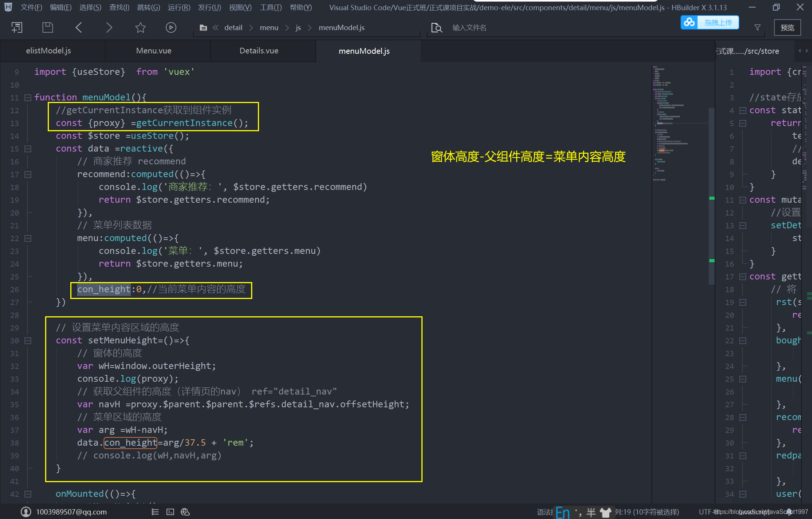
Task: Click the 语法 syntax status bar entry
Action: click(545, 512)
